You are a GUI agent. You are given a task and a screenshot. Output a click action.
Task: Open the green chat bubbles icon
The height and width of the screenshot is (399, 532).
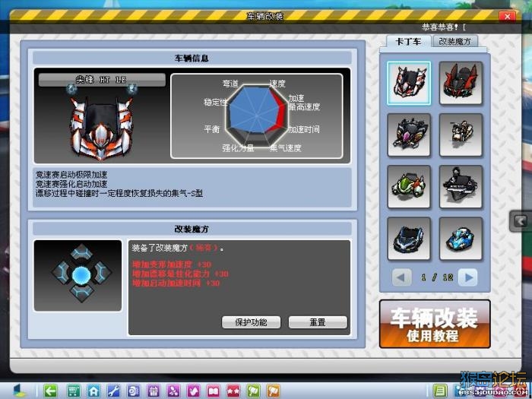click(x=253, y=391)
